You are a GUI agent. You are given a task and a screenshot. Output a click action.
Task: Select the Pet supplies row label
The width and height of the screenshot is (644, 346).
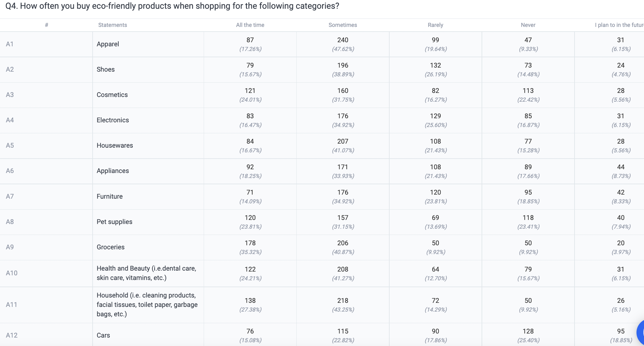[115, 222]
